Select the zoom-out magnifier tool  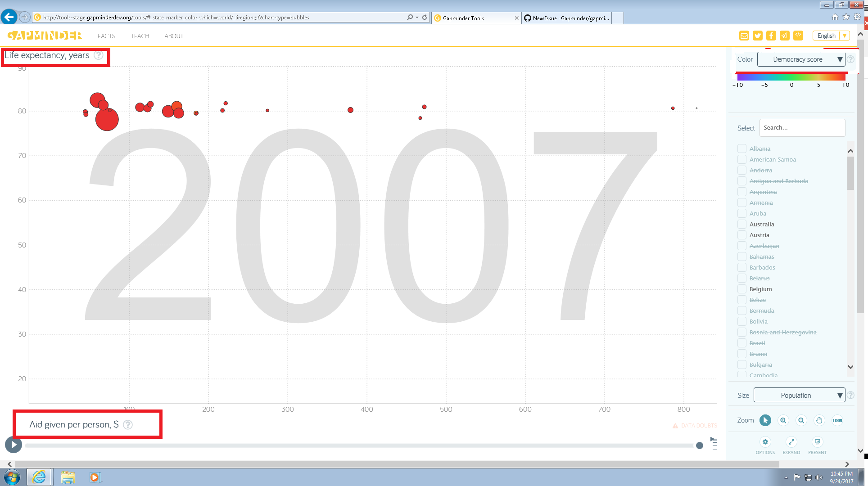pos(801,420)
